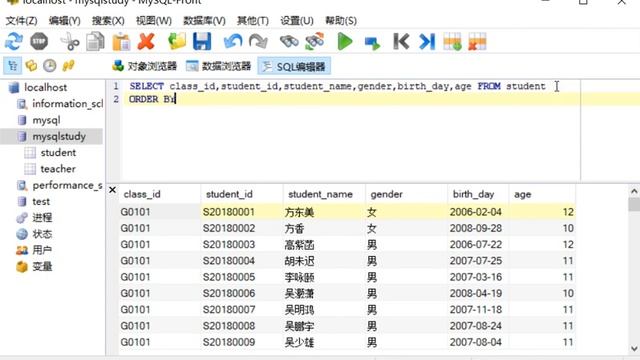
Task: Click the red Delete X icon
Action: click(x=146, y=42)
